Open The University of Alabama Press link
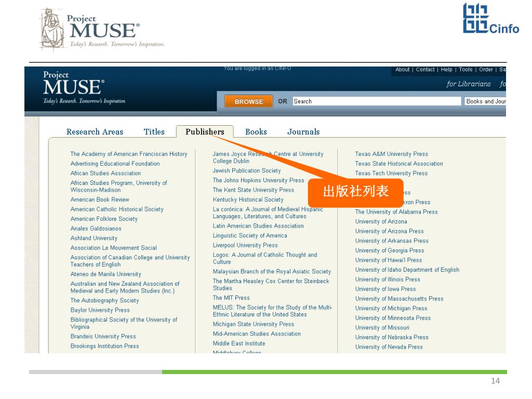The width and height of the screenshot is (532, 399). [396, 212]
